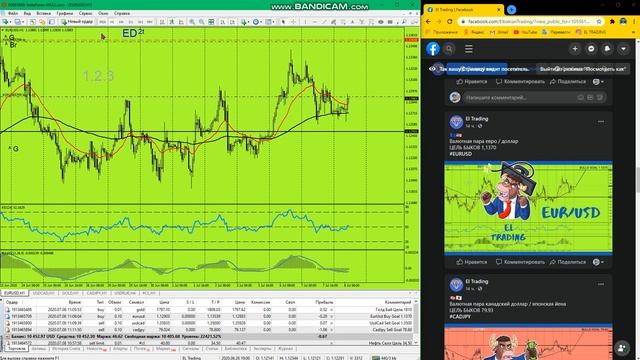
Task: Open the Журнал terminal tab
Action: pos(285,349)
